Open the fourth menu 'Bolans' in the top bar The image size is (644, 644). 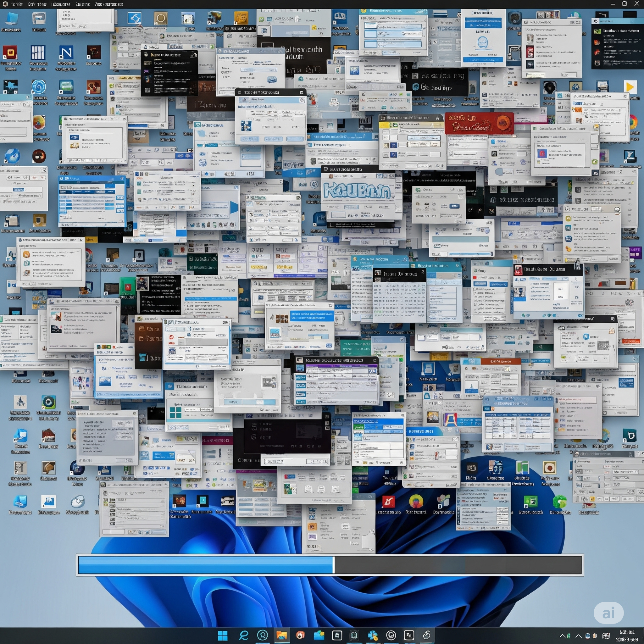point(82,4)
